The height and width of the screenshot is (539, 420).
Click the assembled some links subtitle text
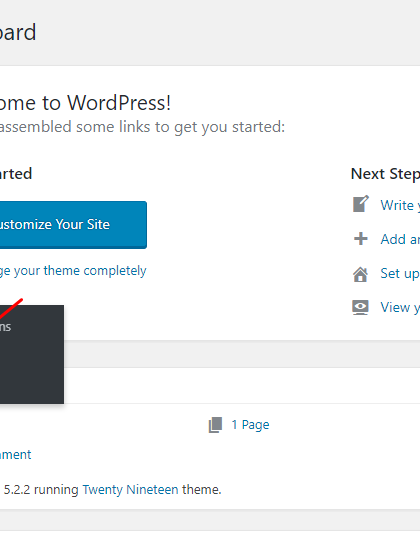[142, 127]
